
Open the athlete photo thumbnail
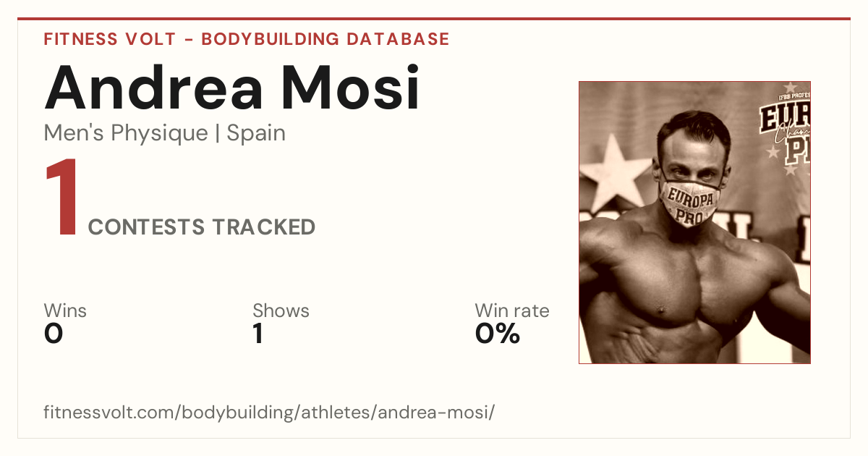coord(694,222)
